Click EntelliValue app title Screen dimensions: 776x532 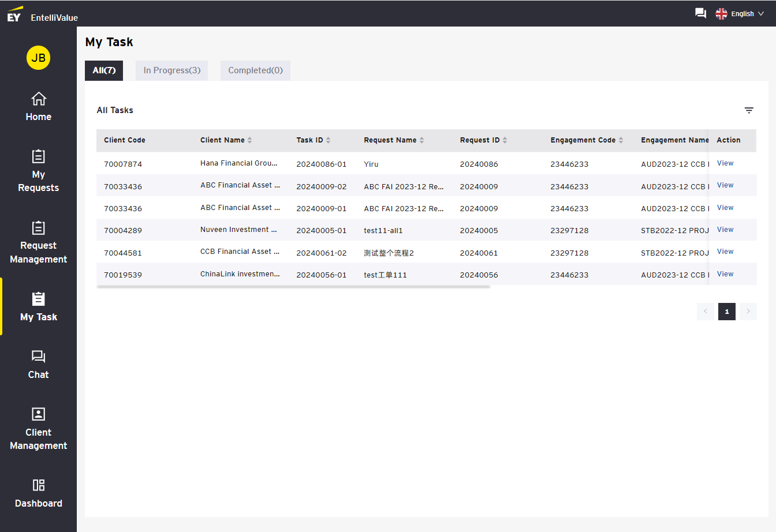(x=54, y=18)
